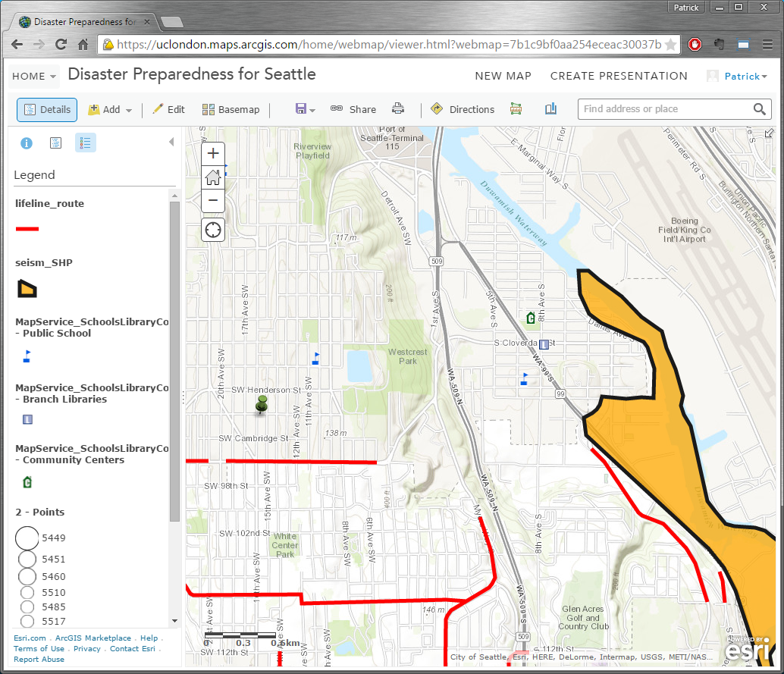Click the Find my location button
Screen dimensions: 784x674
[x=213, y=230]
